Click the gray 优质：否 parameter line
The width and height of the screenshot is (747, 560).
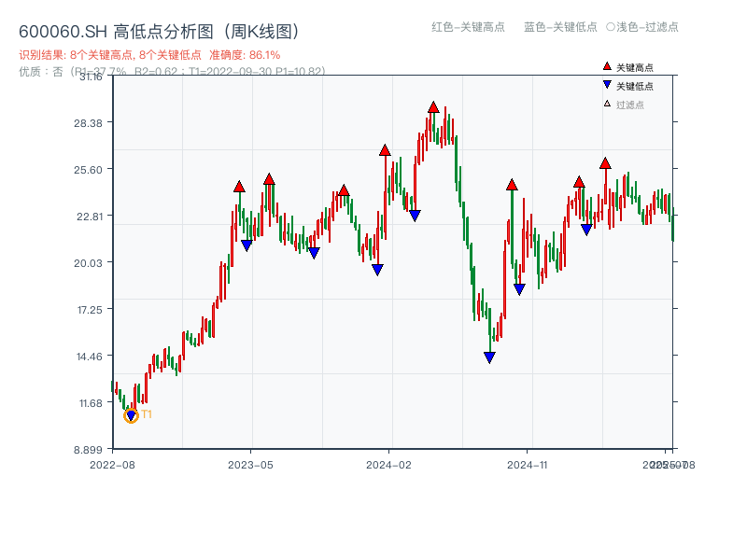(x=173, y=72)
